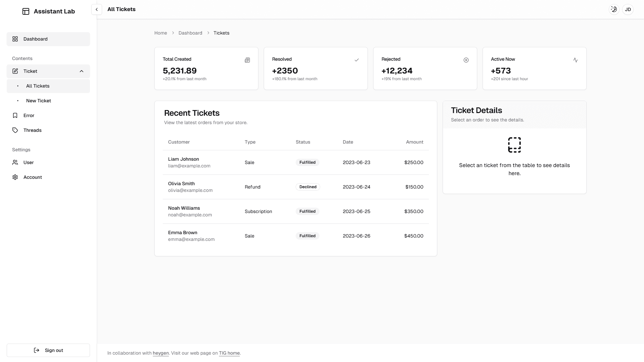
Task: Click the Threads tag icon
Action: click(15, 130)
